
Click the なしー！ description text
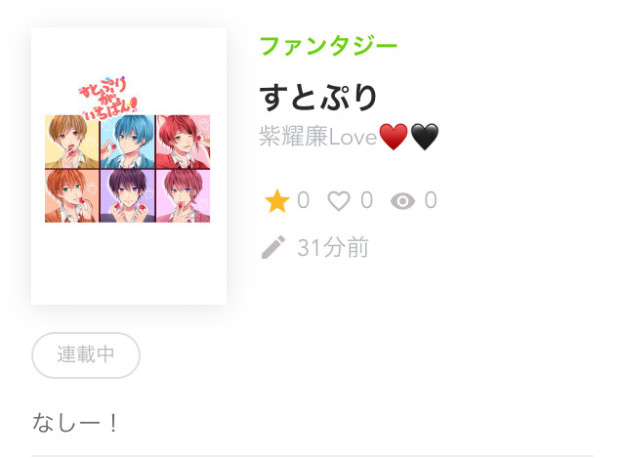(75, 423)
